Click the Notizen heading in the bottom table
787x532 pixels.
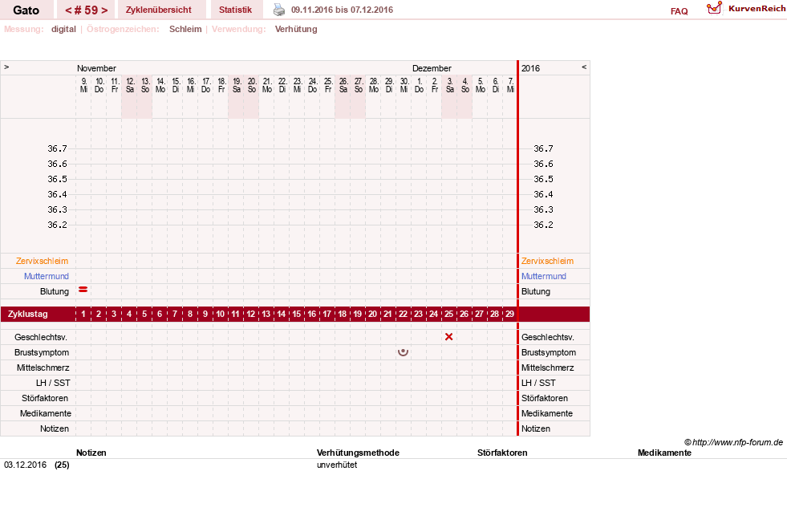click(91, 453)
